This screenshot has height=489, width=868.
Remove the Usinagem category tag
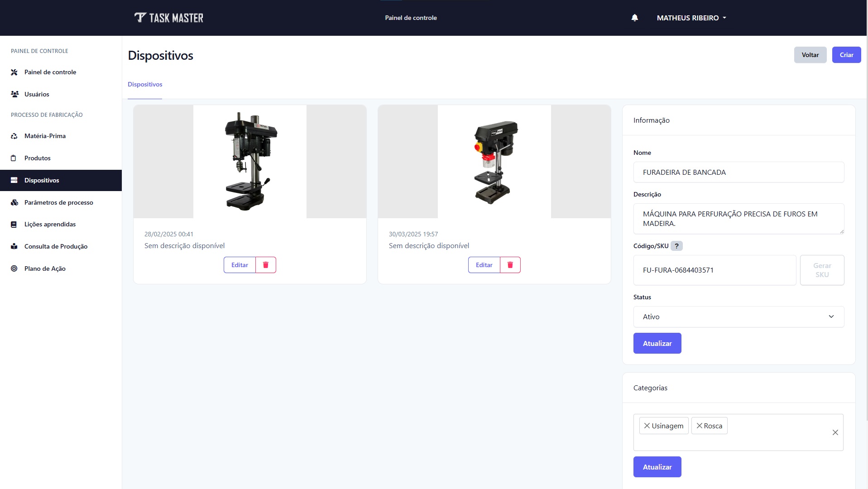click(x=647, y=426)
